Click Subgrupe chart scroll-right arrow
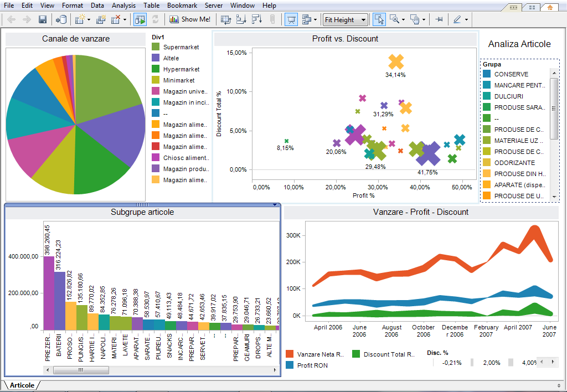567x392 pixels. pyautogui.click(x=275, y=370)
